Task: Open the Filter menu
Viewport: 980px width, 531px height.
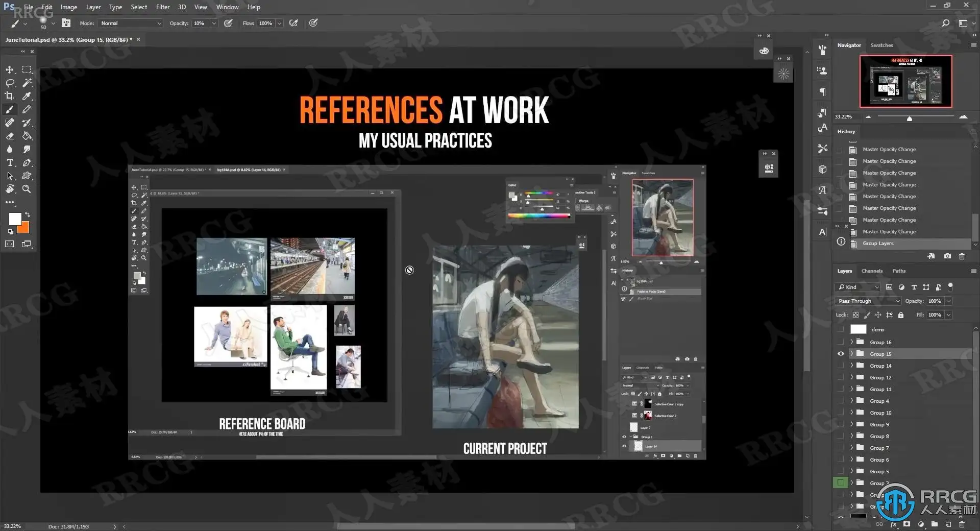Action: pos(163,7)
